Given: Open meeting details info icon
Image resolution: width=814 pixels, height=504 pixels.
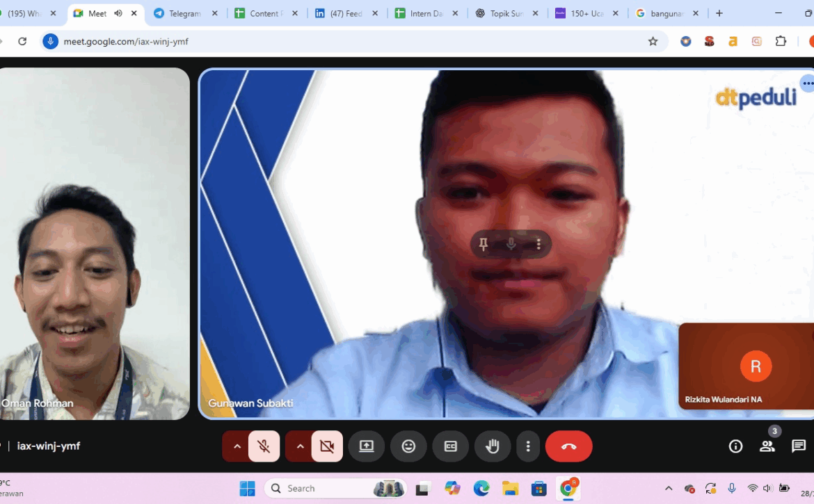Looking at the screenshot, I should pos(735,446).
